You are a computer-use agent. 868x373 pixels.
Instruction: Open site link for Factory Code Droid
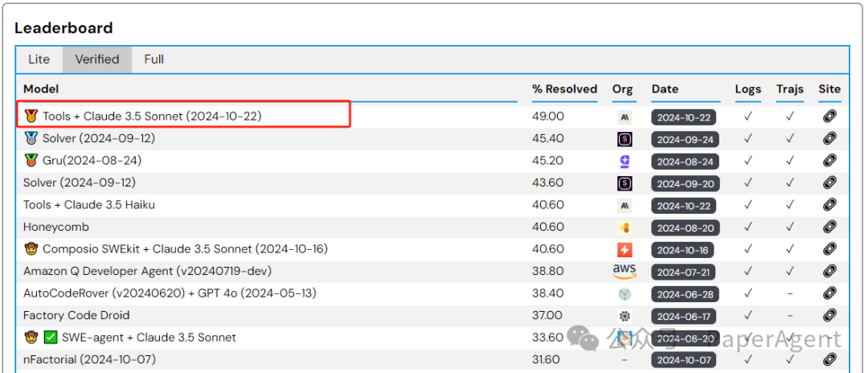pyautogui.click(x=829, y=315)
